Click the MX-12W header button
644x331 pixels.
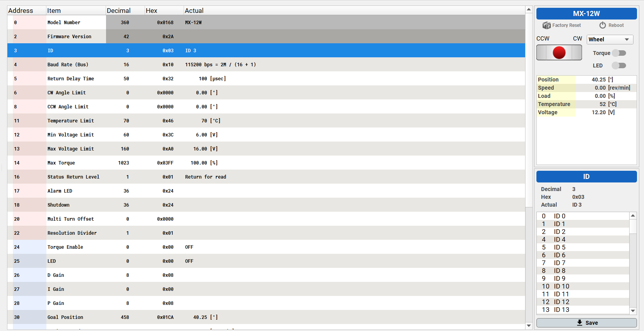pyautogui.click(x=587, y=14)
